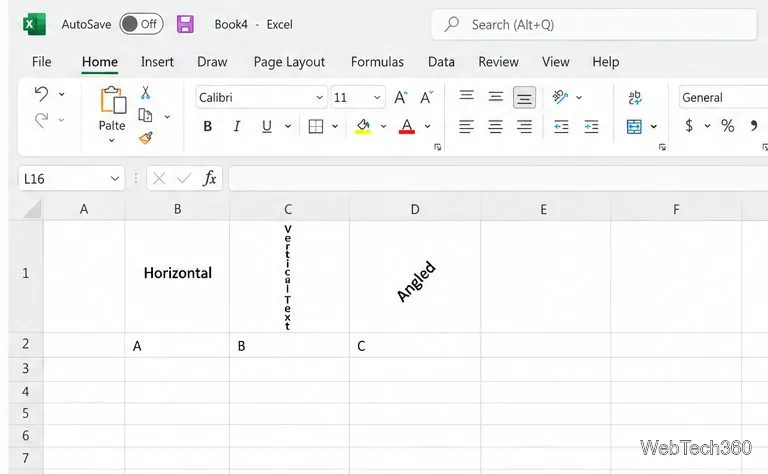This screenshot has height=474, width=768.
Task: Select Bottom Align icon
Action: (x=524, y=97)
